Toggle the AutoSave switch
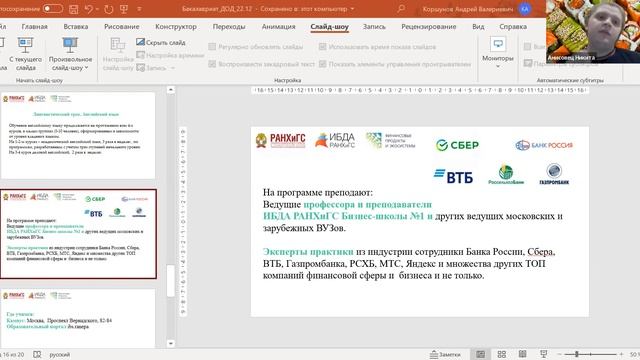The image size is (640, 360). 53,9
